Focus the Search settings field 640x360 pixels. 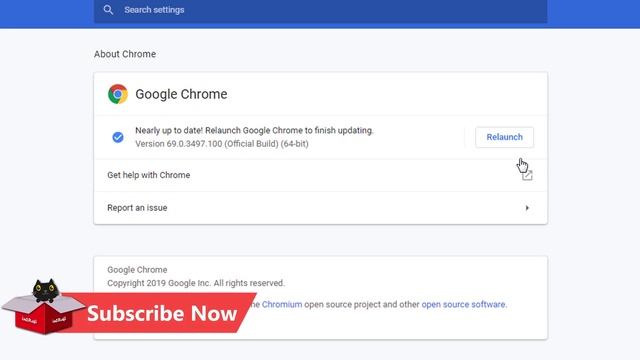[320, 10]
